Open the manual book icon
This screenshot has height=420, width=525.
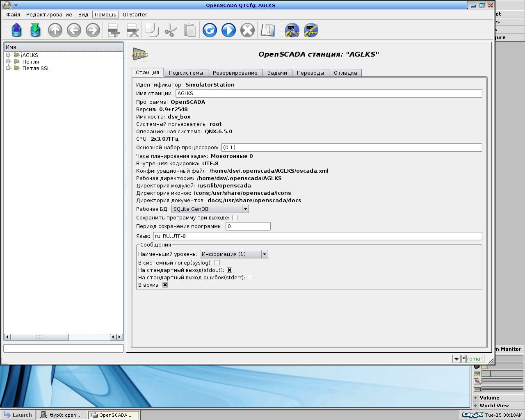point(267,30)
